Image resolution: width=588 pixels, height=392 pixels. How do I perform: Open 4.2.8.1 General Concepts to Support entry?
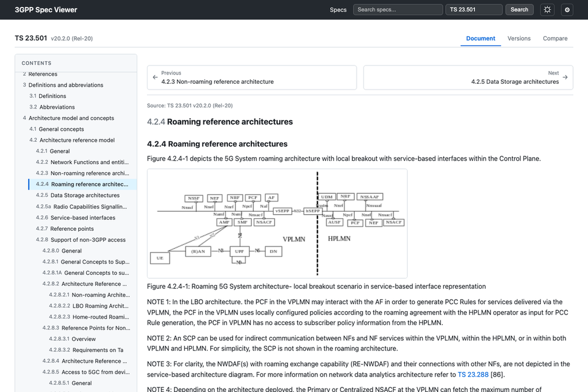pyautogui.click(x=86, y=262)
